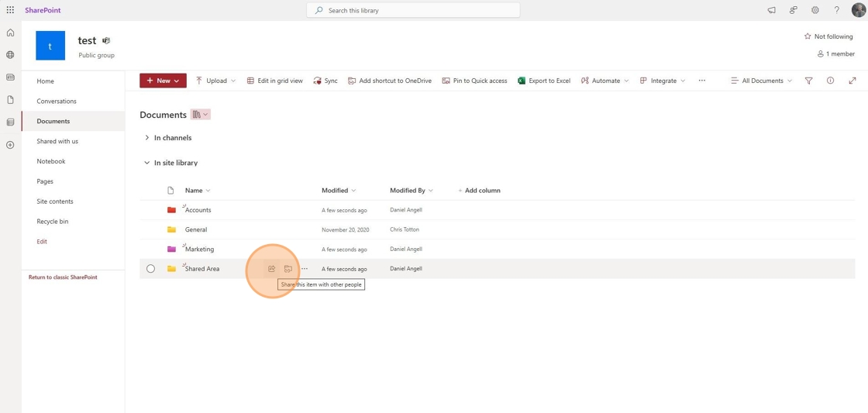868x413 pixels.
Task: Open the Documents library switcher dropdown
Action: 201,115
